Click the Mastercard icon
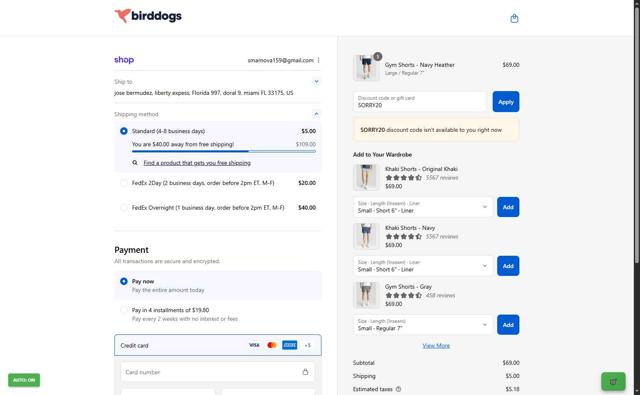The height and width of the screenshot is (395, 640). (x=272, y=345)
